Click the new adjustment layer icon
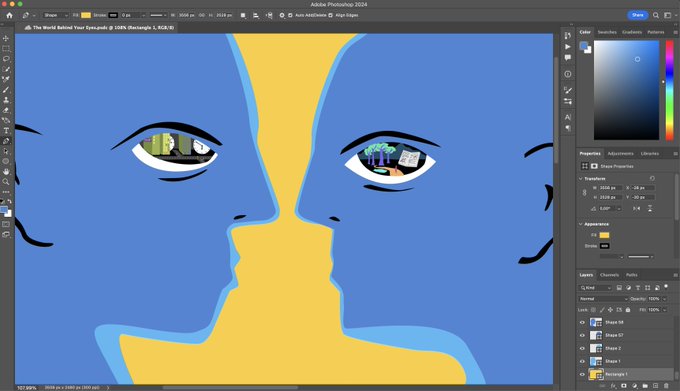Screen dimensions: 680x391 click(634, 385)
